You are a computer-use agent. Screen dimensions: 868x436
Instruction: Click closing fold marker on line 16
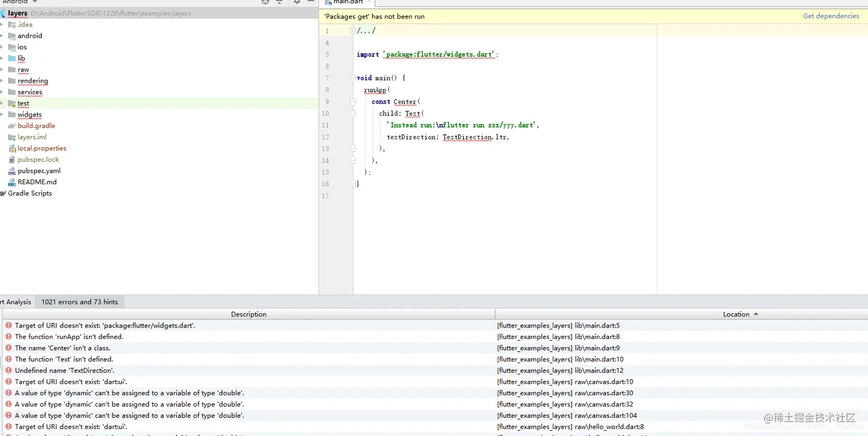(352, 184)
